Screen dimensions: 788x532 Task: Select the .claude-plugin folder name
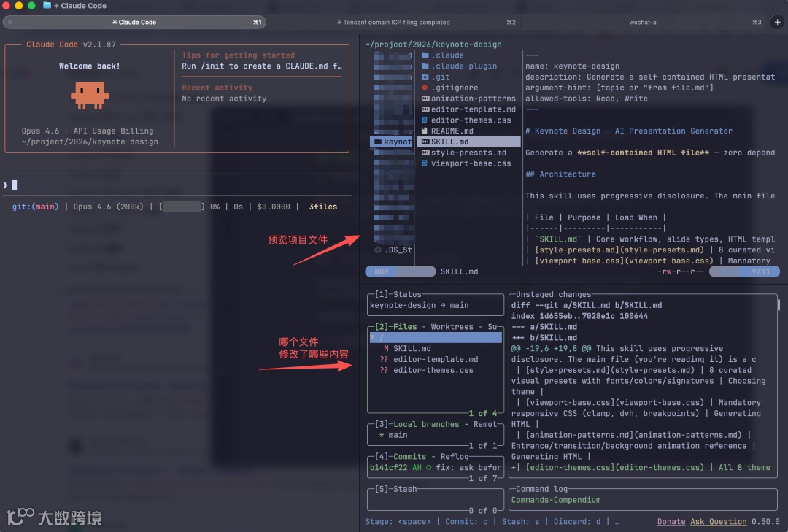pos(464,66)
